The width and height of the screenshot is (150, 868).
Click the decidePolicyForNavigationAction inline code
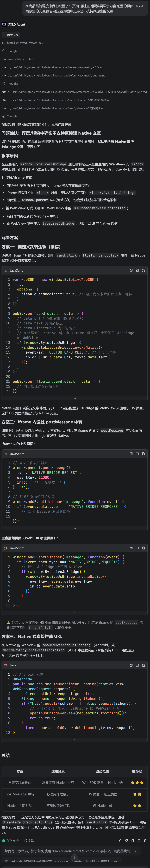[x=34, y=650]
